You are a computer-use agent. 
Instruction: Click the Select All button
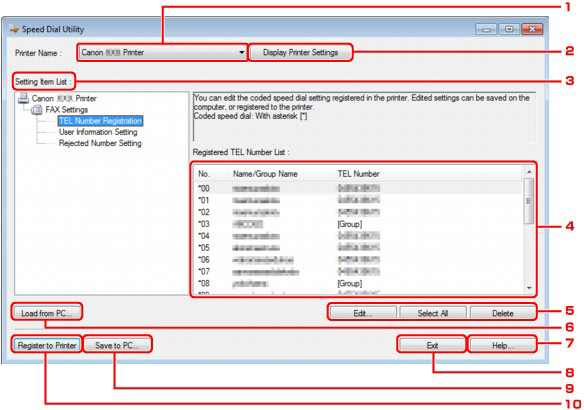433,313
